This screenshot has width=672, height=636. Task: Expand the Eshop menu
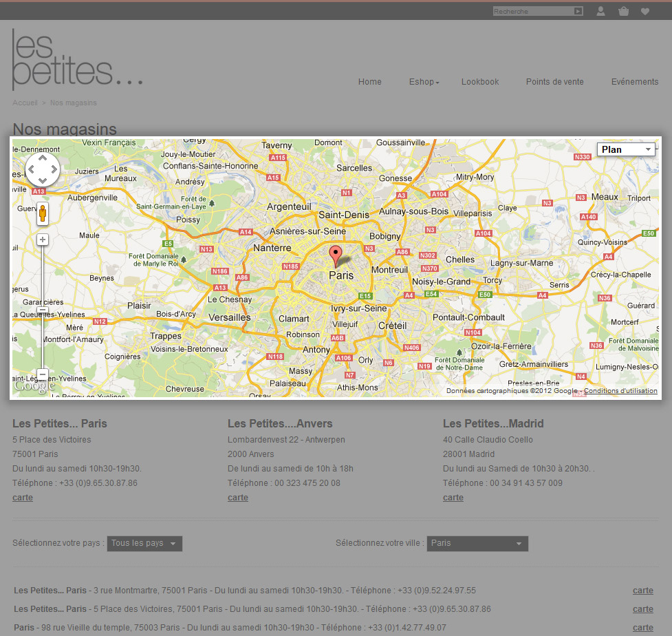(x=424, y=81)
